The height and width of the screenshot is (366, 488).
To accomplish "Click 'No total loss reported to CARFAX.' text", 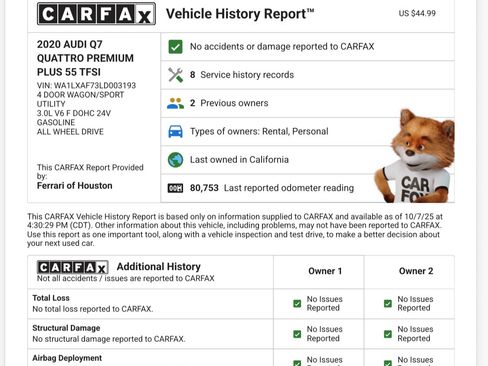I will pos(93,309).
